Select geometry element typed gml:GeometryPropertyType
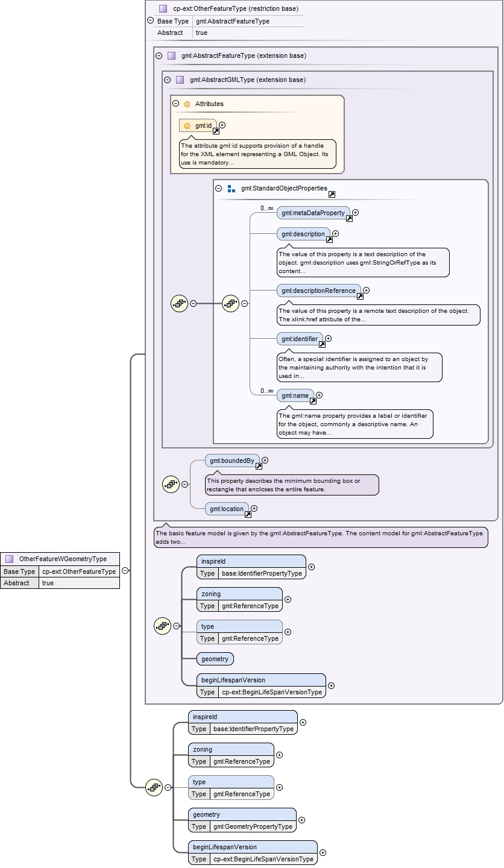Image resolution: width=504 pixels, height=868 pixels. click(x=242, y=820)
